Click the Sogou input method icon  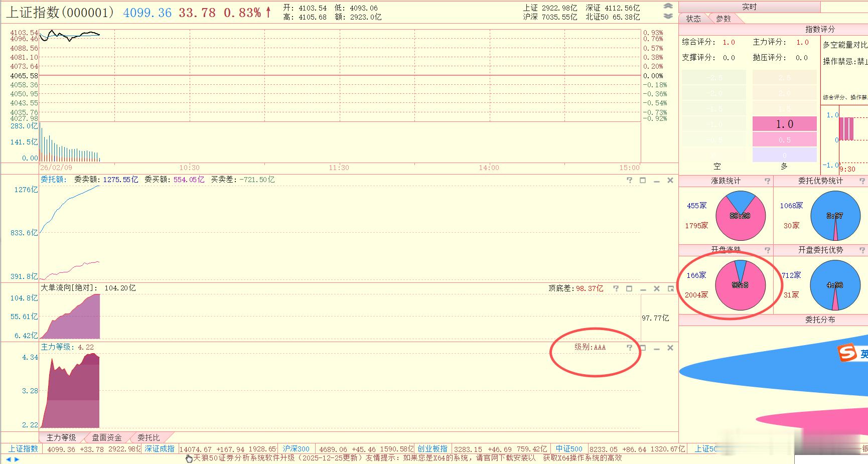(x=847, y=353)
